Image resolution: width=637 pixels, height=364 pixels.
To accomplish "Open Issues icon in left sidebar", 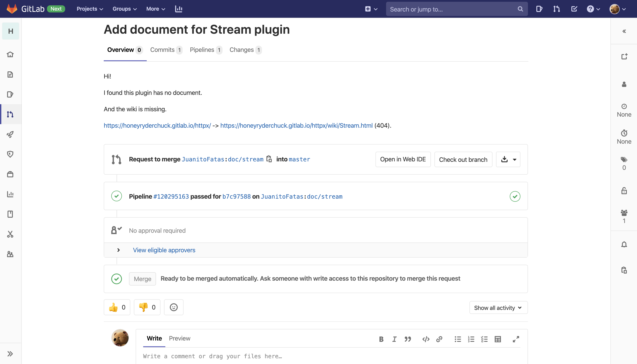I will tap(10, 94).
